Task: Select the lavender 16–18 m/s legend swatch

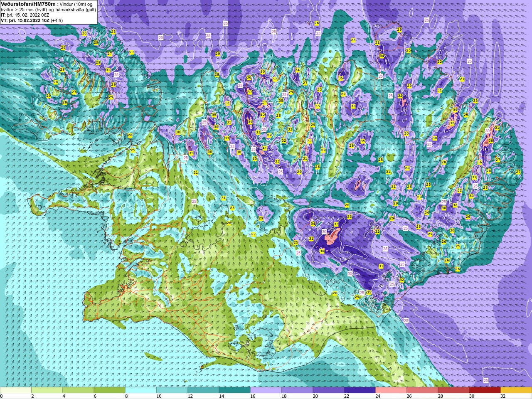Action: click(266, 390)
